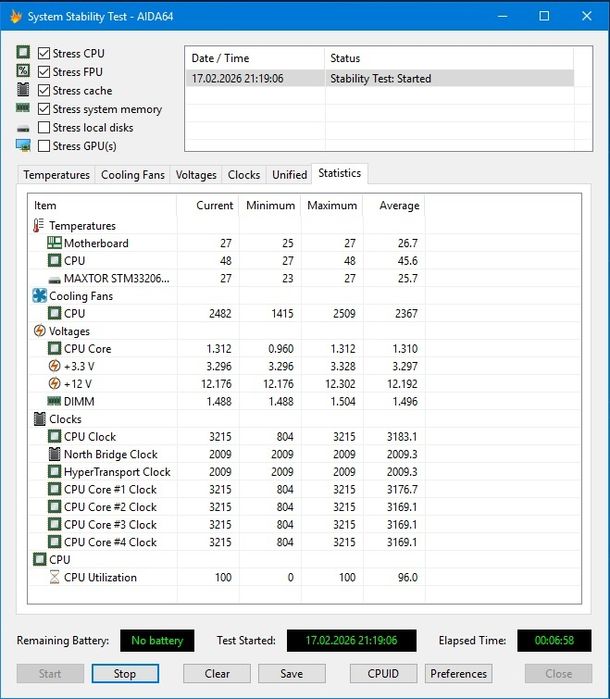The width and height of the screenshot is (610, 699).
Task: Select the 'Stability Test: Started' log entry
Action: [x=380, y=78]
